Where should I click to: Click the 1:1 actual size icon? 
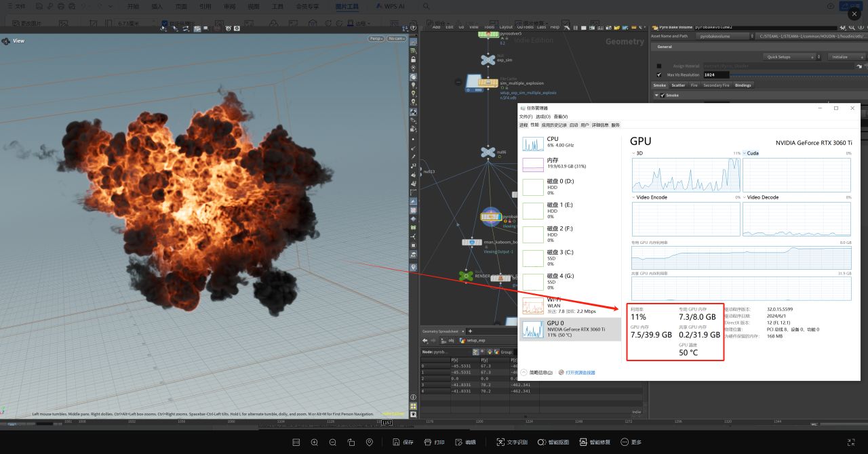click(x=296, y=442)
